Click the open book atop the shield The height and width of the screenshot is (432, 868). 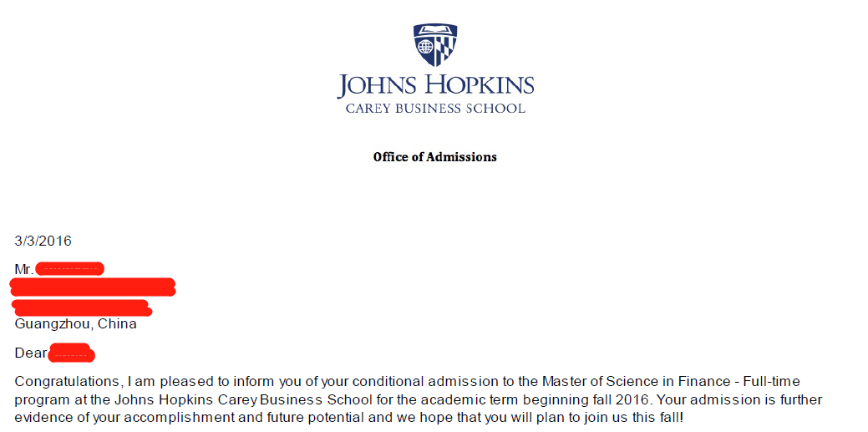435,28
